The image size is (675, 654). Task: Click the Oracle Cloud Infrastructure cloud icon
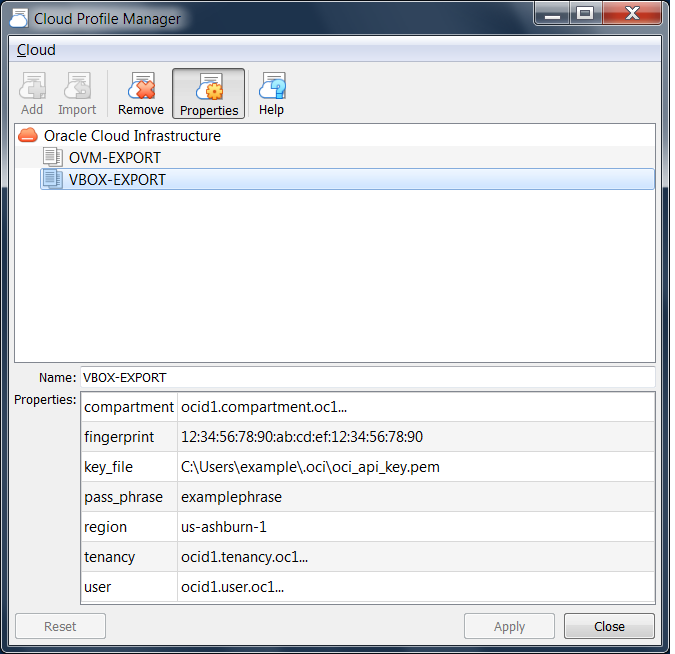pos(28,135)
